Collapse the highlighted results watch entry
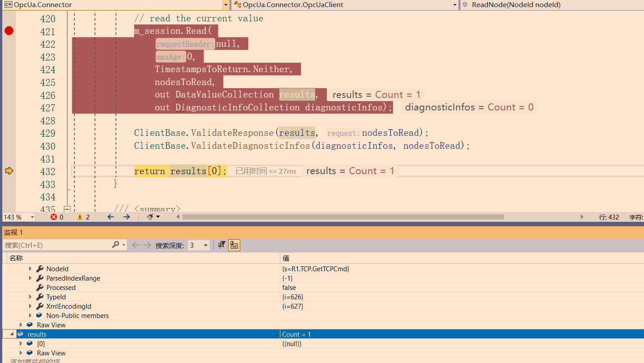 [12, 334]
